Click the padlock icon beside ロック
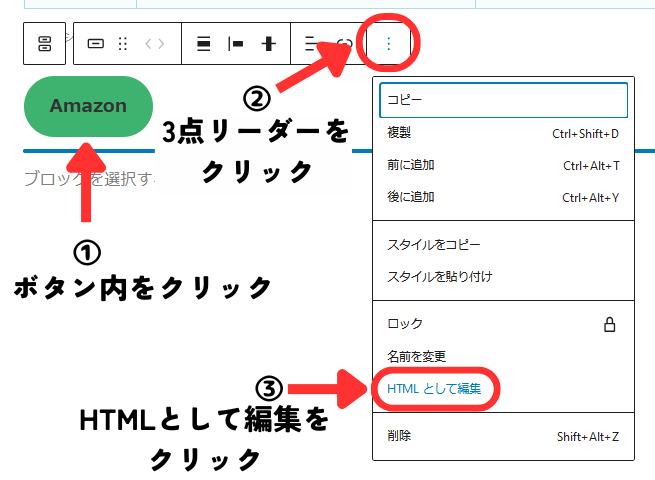The width and height of the screenshot is (655, 480). (x=609, y=325)
